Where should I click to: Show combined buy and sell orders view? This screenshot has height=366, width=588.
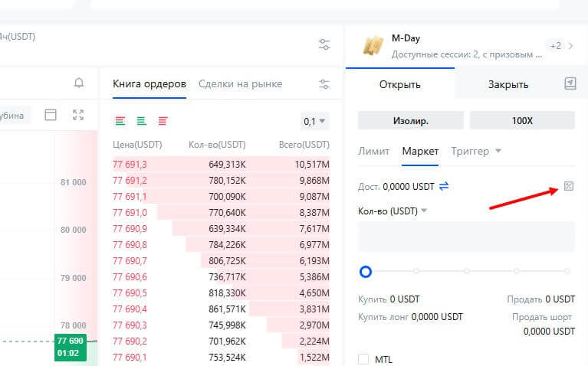pos(120,121)
